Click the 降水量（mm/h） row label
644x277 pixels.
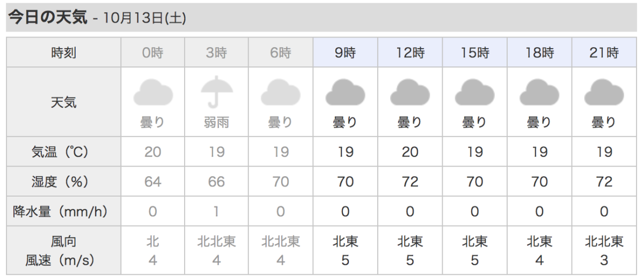64,212
